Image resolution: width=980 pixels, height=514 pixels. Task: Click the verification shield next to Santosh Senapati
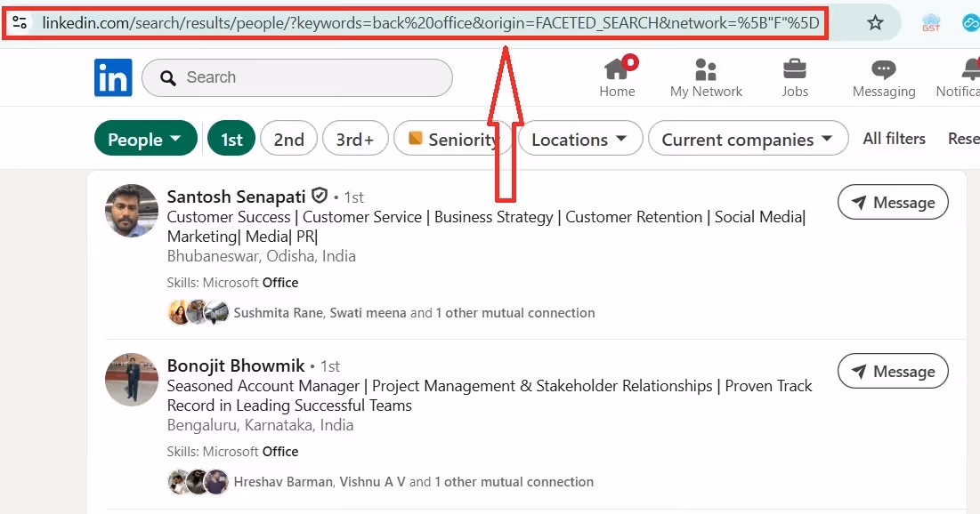pos(320,197)
